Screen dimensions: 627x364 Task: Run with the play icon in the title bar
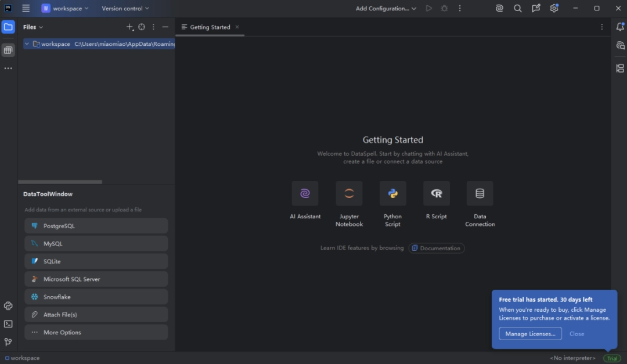click(x=428, y=8)
